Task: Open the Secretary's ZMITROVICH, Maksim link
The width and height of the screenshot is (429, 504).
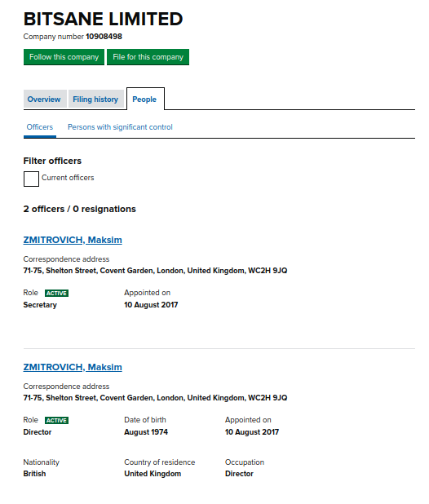Action: click(73, 240)
